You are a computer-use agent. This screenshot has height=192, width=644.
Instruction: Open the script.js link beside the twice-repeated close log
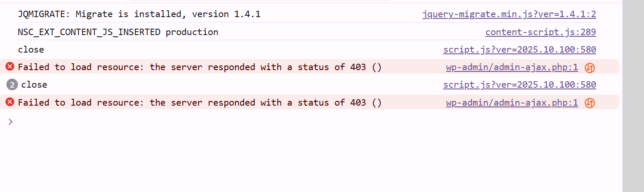pos(519,85)
